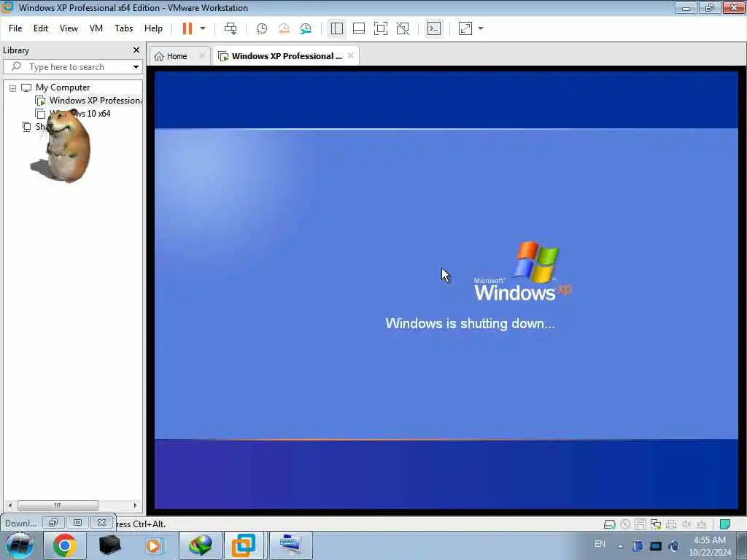Click the hard disk status bar icon
Image resolution: width=747 pixels, height=560 pixels.
(x=609, y=525)
